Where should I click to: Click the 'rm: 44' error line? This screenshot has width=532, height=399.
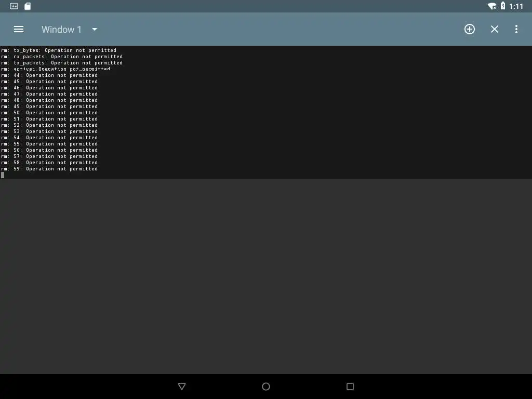coord(49,75)
